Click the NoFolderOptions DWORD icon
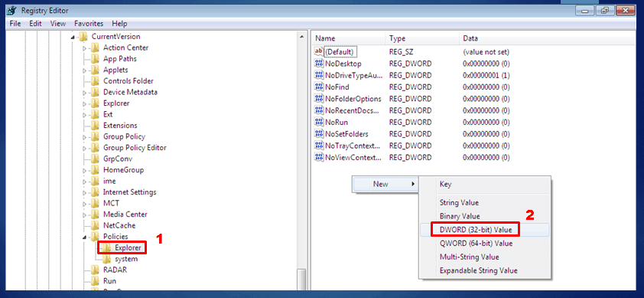Image resolution: width=644 pixels, height=298 pixels. [319, 99]
